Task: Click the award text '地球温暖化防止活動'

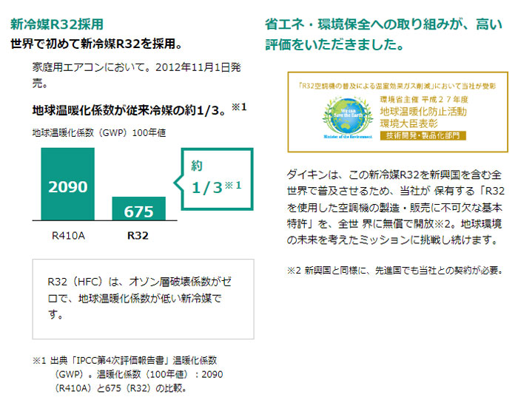Action: (423, 112)
